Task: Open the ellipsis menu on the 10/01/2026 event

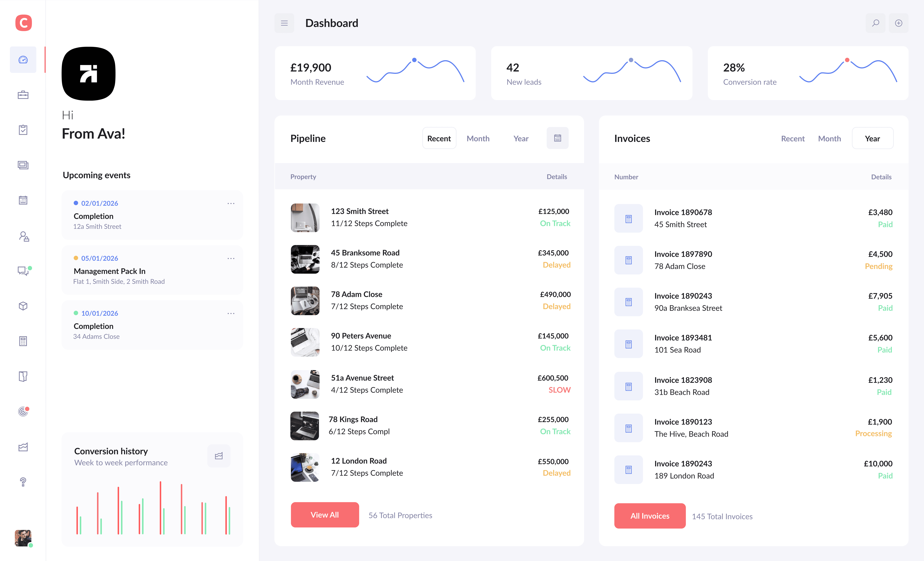Action: pos(231,313)
